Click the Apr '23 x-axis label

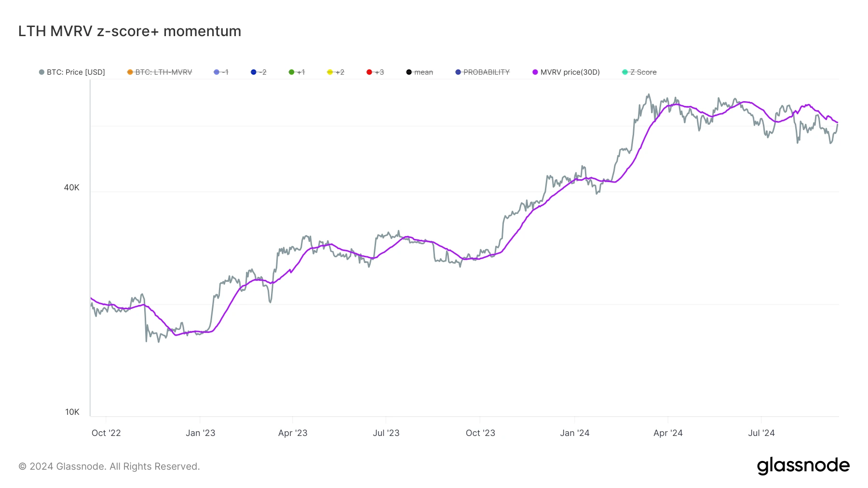pos(293,433)
